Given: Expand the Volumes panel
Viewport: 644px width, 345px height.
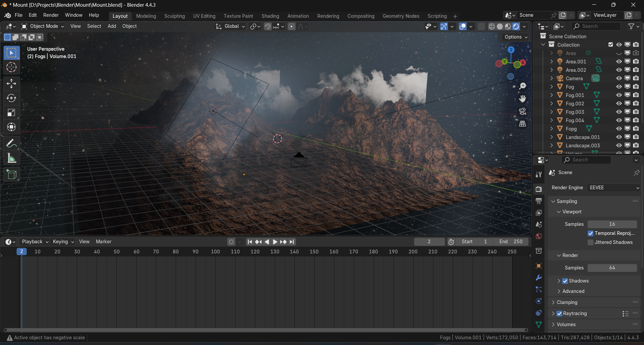Looking at the screenshot, I should tap(594, 325).
